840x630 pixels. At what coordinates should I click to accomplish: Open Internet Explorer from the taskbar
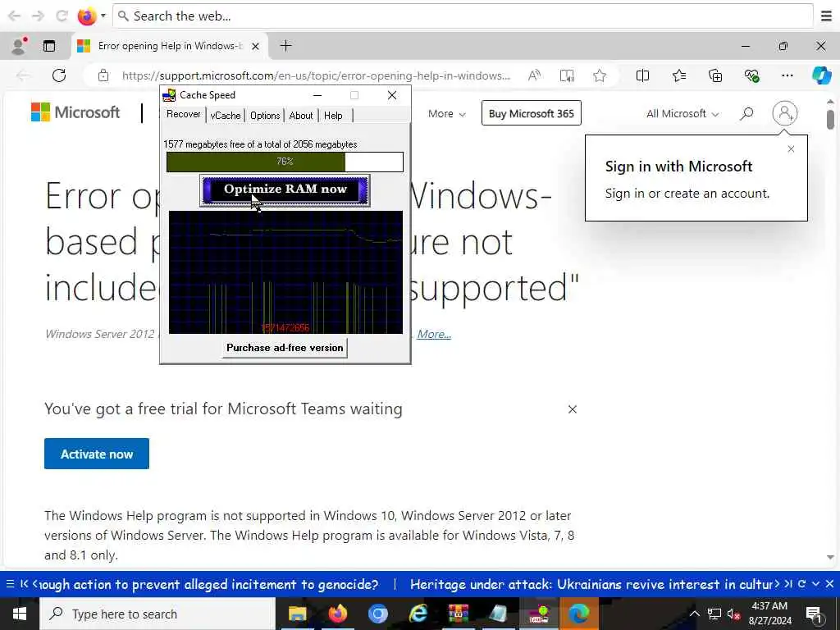[x=418, y=614]
